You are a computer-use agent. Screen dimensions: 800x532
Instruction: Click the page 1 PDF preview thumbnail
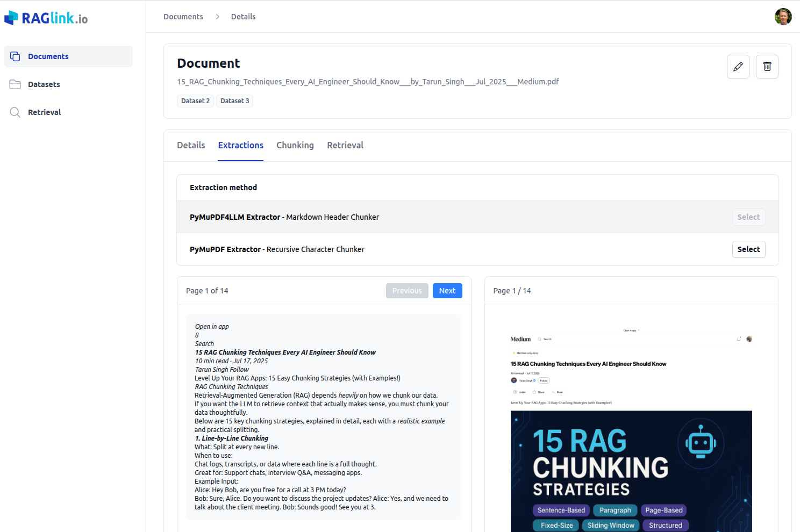[631, 430]
